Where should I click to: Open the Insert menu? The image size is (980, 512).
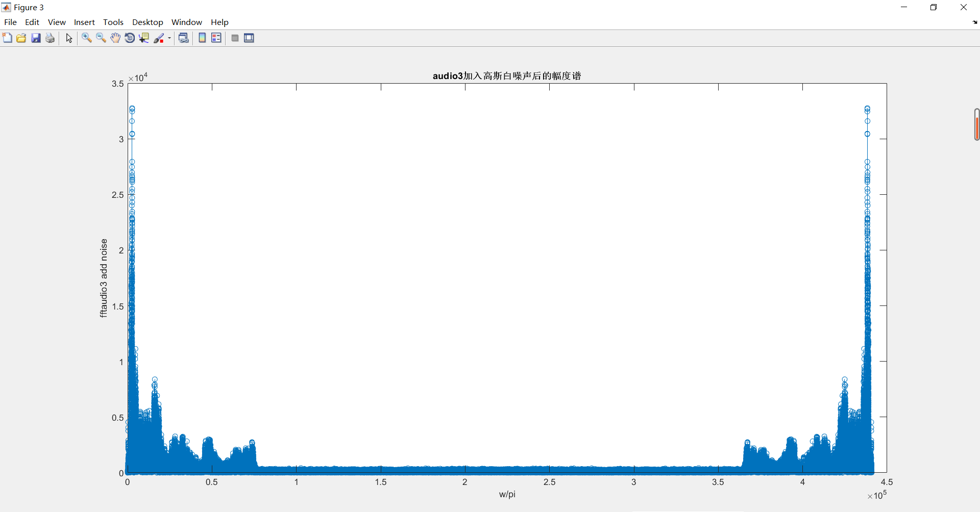pos(84,22)
